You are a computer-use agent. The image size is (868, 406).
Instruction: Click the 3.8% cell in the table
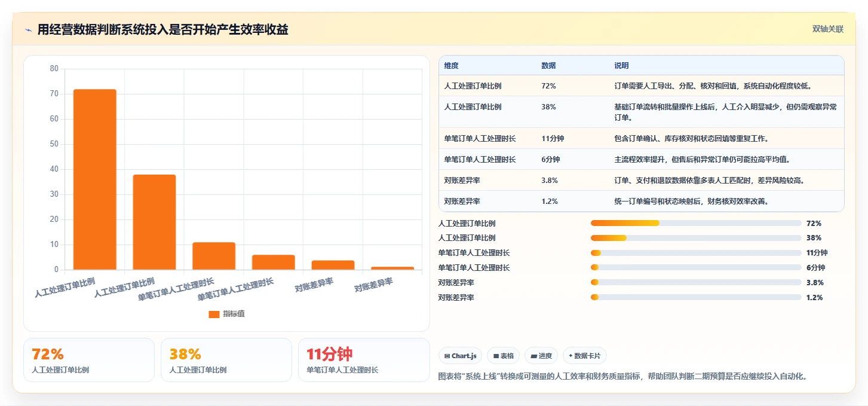[x=550, y=181]
